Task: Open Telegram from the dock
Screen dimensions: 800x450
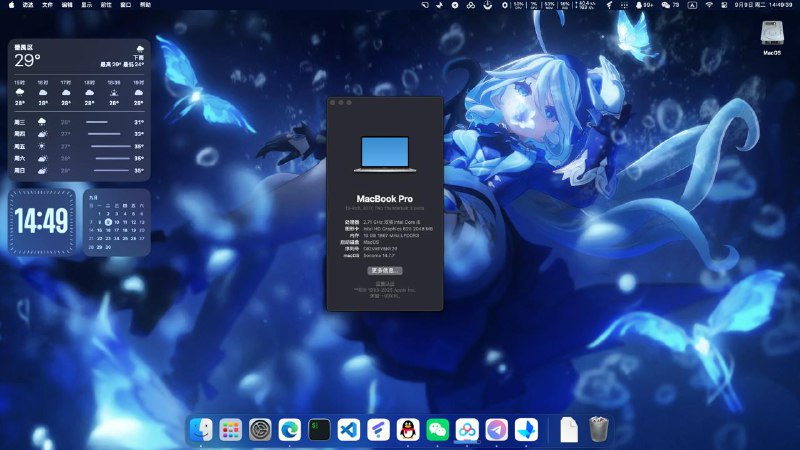Action: click(x=496, y=429)
